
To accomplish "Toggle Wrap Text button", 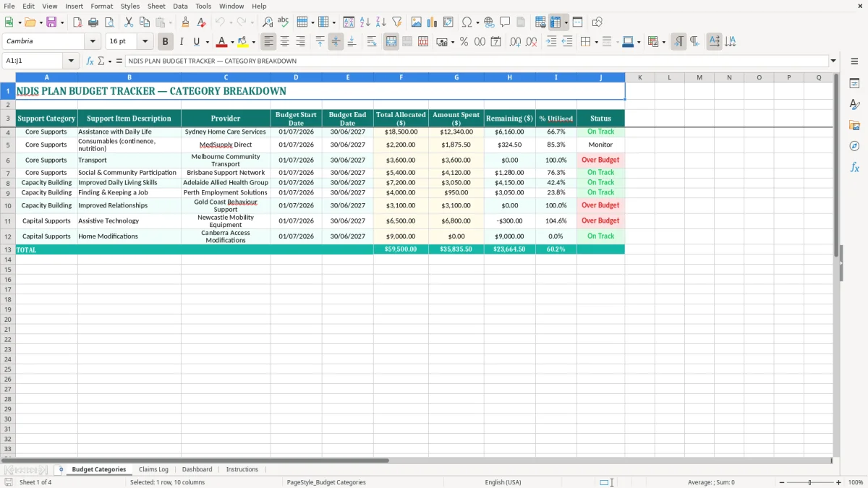I will tap(372, 42).
